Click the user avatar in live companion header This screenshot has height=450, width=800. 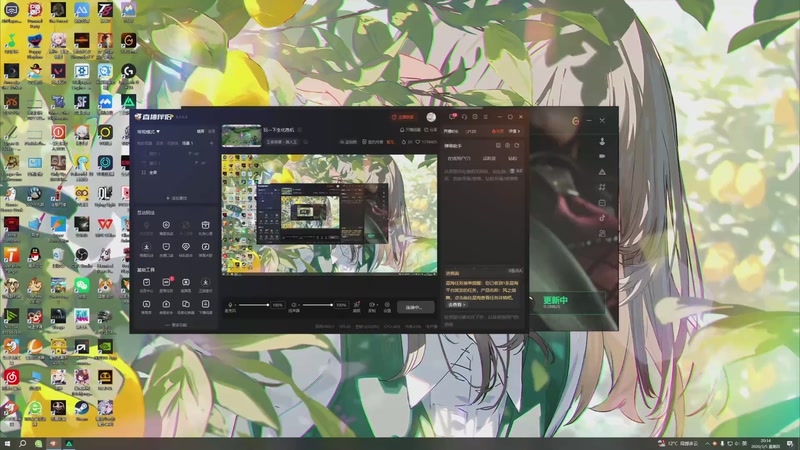pos(431,117)
